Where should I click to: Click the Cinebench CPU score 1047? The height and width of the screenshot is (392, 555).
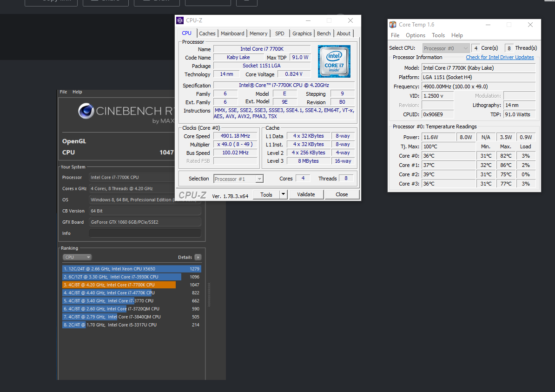pos(166,152)
